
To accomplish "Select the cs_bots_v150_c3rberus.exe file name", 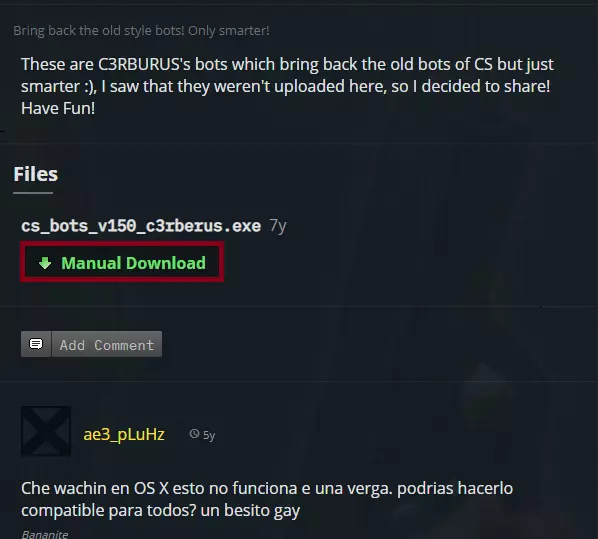I will pos(141,225).
